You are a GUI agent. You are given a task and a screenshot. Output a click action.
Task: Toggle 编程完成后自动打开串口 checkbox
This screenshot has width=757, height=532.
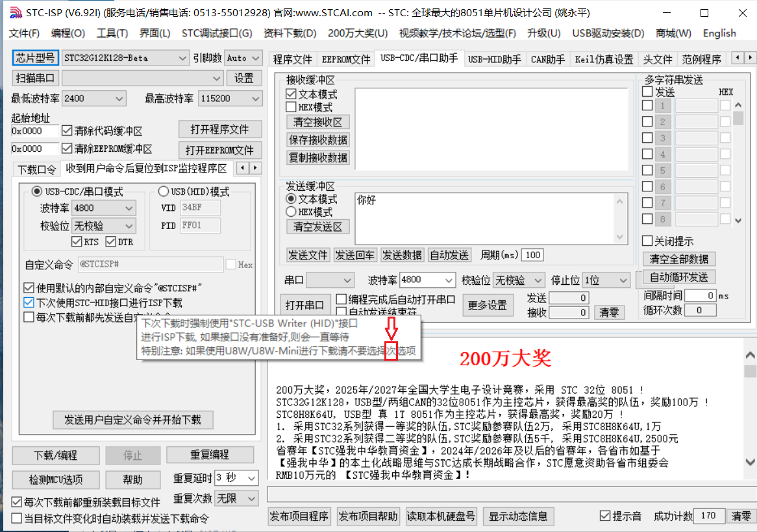click(x=341, y=299)
